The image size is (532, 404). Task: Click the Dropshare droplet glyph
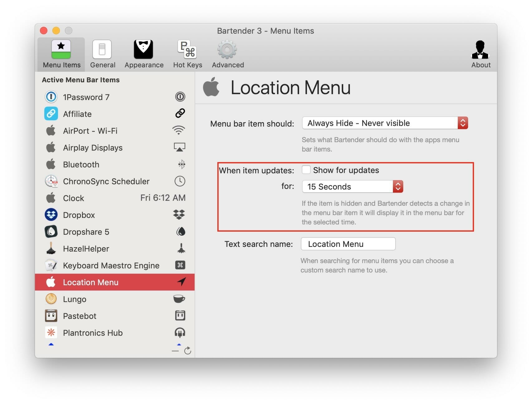point(181,231)
